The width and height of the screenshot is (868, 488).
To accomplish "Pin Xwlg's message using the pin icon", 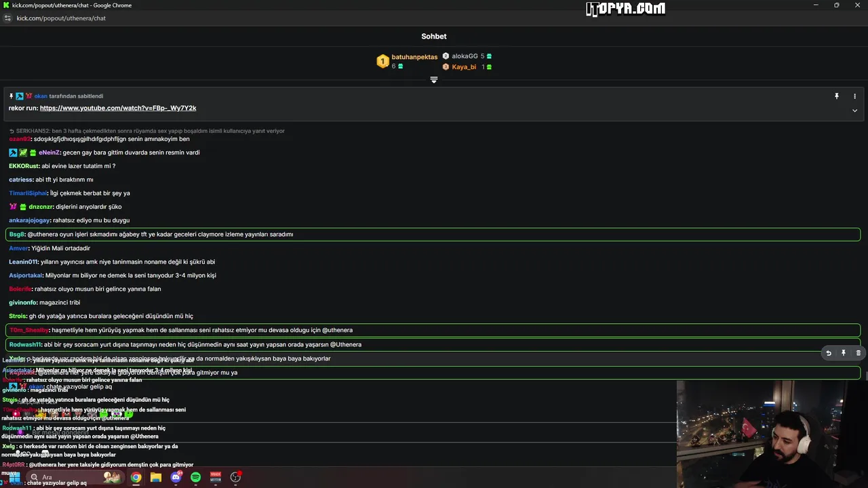I will [843, 353].
